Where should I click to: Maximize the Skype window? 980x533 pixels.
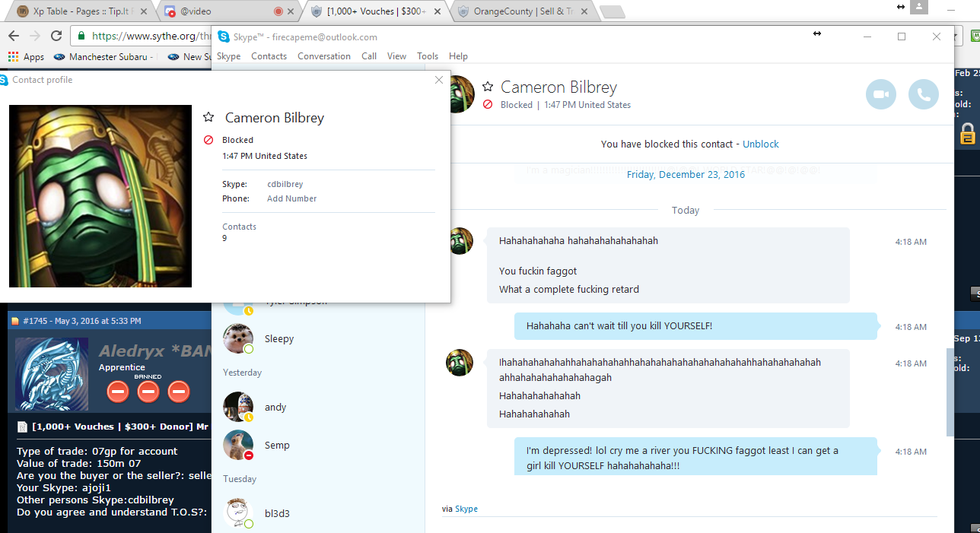(x=902, y=36)
